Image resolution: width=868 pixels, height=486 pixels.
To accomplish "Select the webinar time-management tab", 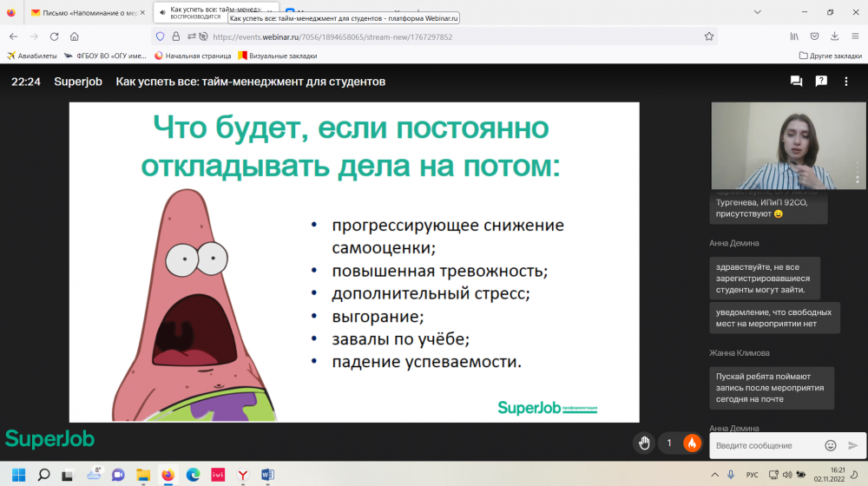I will tap(212, 12).
